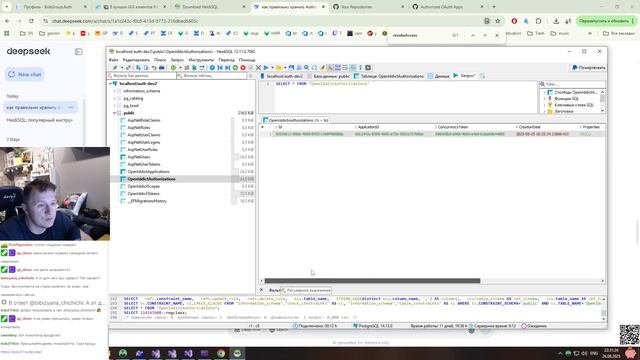Click the green create new object icon
This screenshot has width=640, height=360.
[173, 68]
